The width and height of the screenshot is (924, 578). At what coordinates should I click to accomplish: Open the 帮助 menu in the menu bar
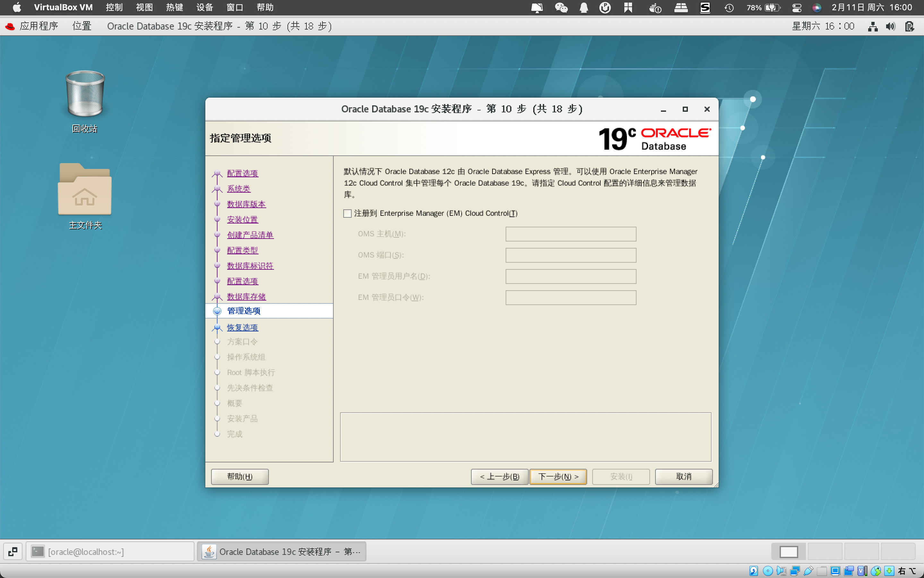265,7
